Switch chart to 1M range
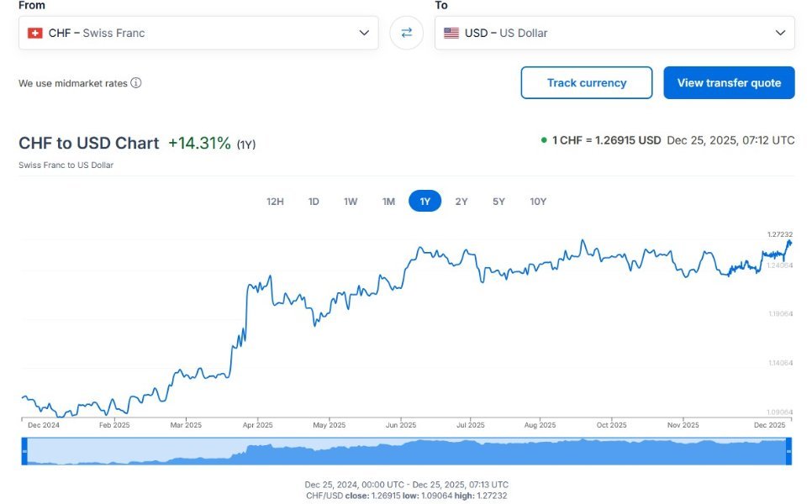812x504 pixels. (388, 202)
